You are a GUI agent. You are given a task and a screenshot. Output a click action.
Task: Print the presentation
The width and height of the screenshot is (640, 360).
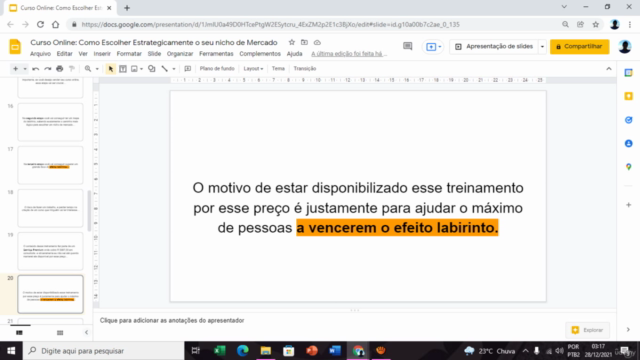tap(60, 69)
